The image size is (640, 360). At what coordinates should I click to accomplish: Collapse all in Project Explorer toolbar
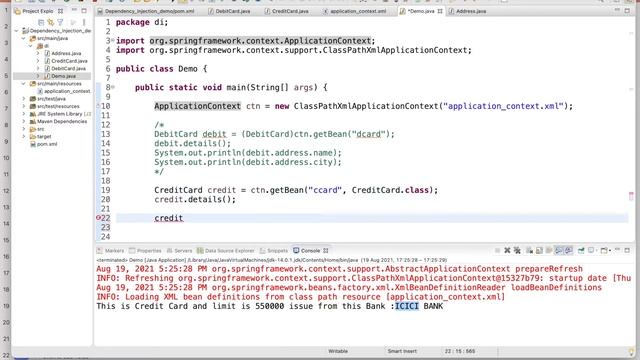[x=41, y=22]
